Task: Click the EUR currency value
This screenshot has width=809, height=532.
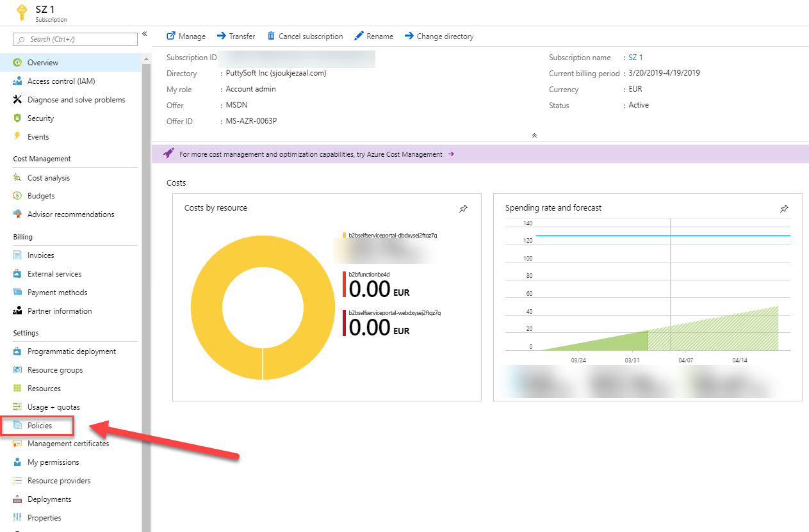Action: (x=635, y=89)
